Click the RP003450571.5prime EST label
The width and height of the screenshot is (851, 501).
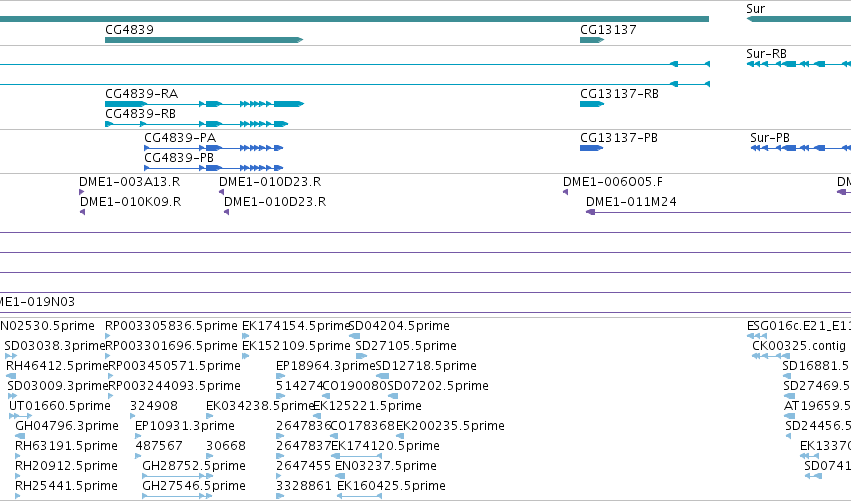[x=175, y=366]
